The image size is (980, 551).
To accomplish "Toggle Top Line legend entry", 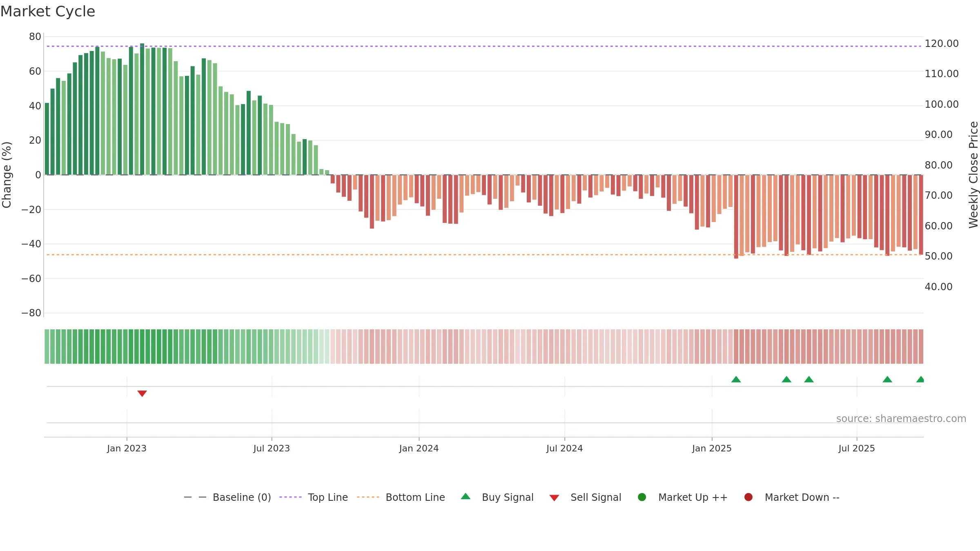I will click(314, 497).
